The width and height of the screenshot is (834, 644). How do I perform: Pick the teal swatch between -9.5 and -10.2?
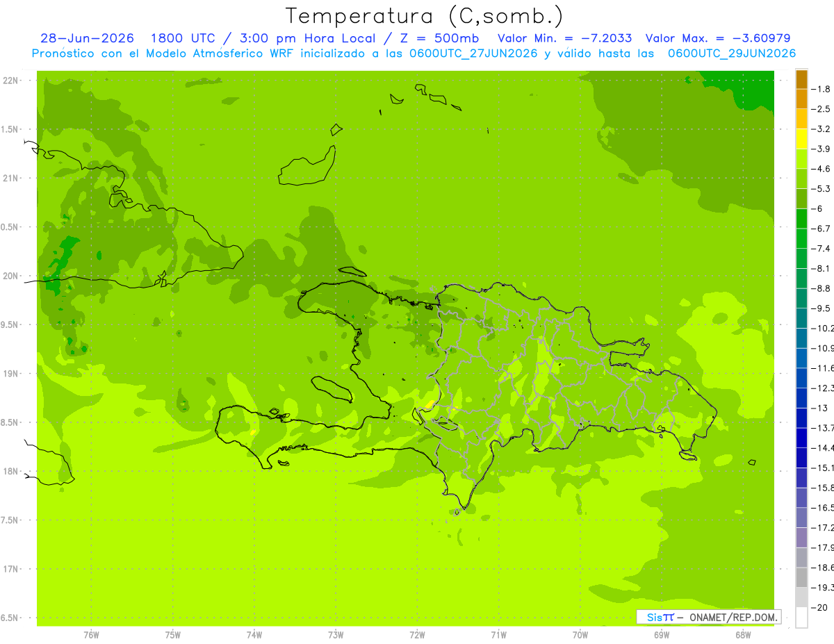801,318
